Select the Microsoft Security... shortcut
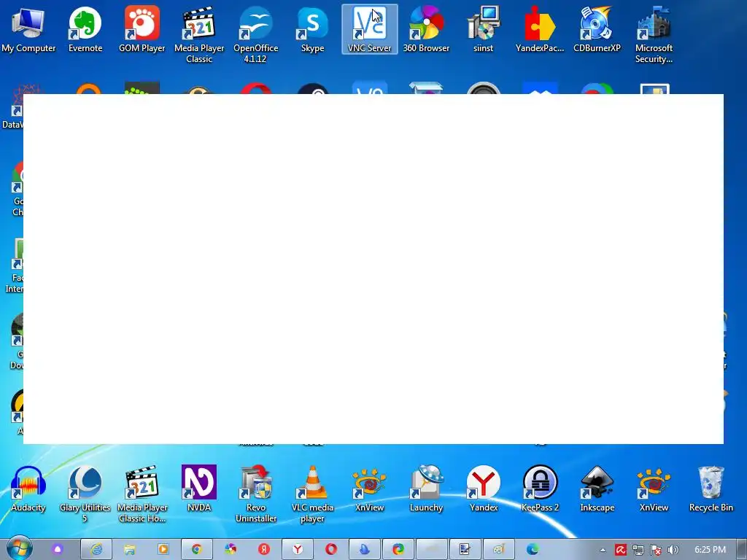Viewport: 747px width, 560px height. click(654, 35)
